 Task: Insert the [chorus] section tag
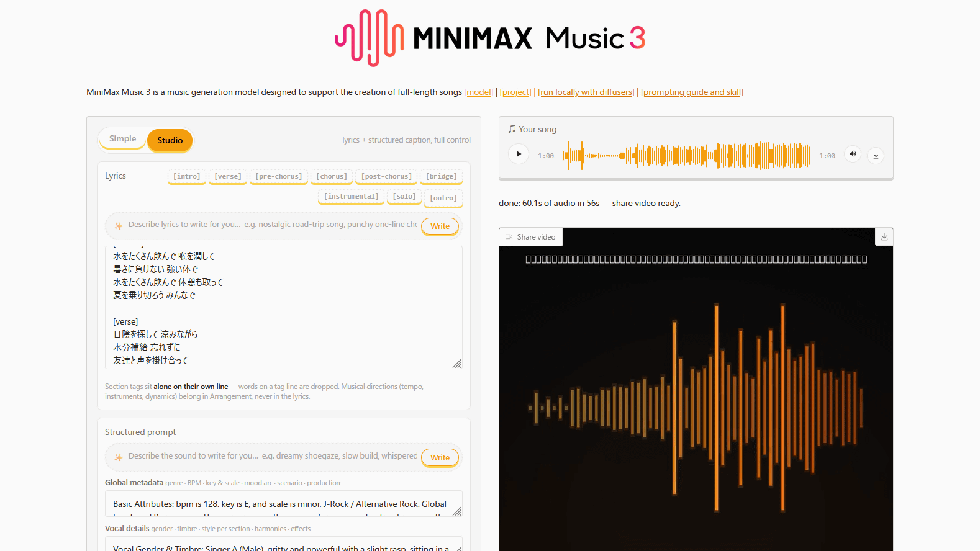point(332,177)
